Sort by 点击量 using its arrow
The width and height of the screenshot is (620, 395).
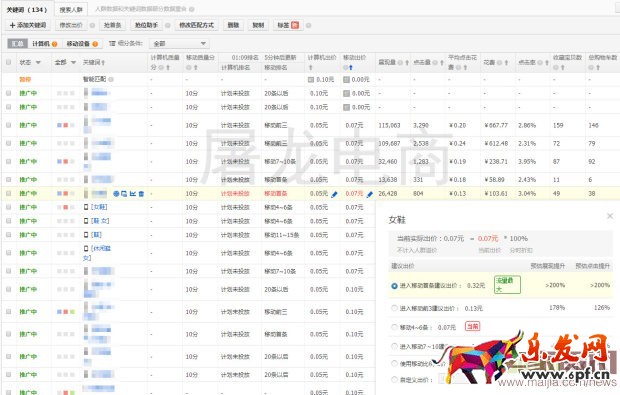coord(442,62)
